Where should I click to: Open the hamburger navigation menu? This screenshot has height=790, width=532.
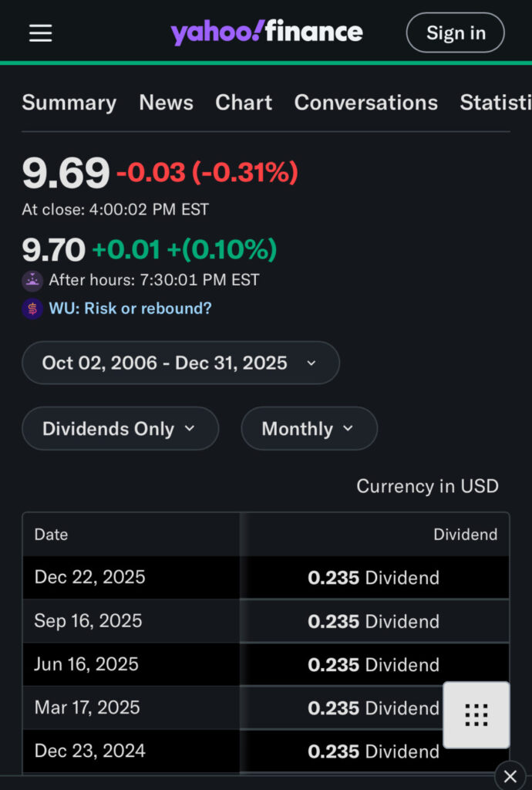[40, 33]
